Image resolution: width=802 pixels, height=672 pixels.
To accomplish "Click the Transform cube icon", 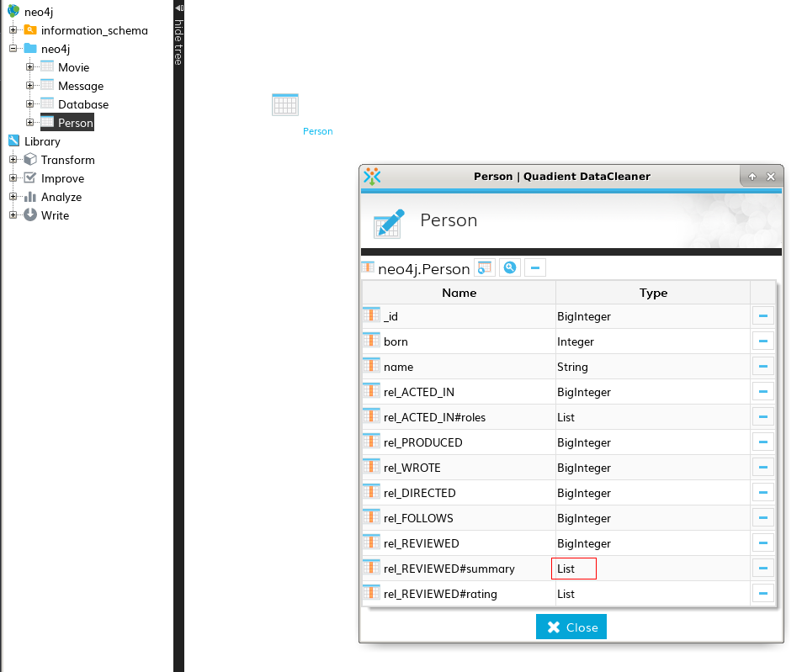I will tap(30, 160).
